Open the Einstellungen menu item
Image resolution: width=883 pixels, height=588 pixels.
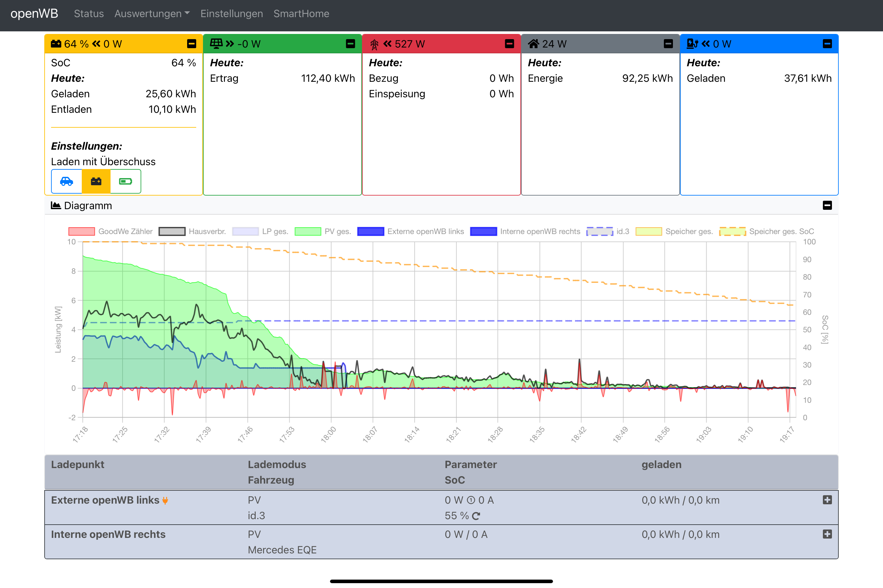231,14
